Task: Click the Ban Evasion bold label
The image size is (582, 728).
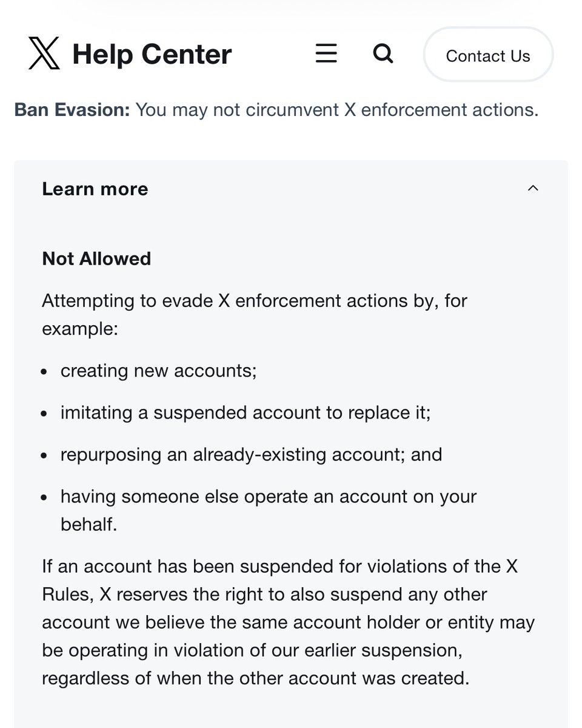Action: pos(72,110)
